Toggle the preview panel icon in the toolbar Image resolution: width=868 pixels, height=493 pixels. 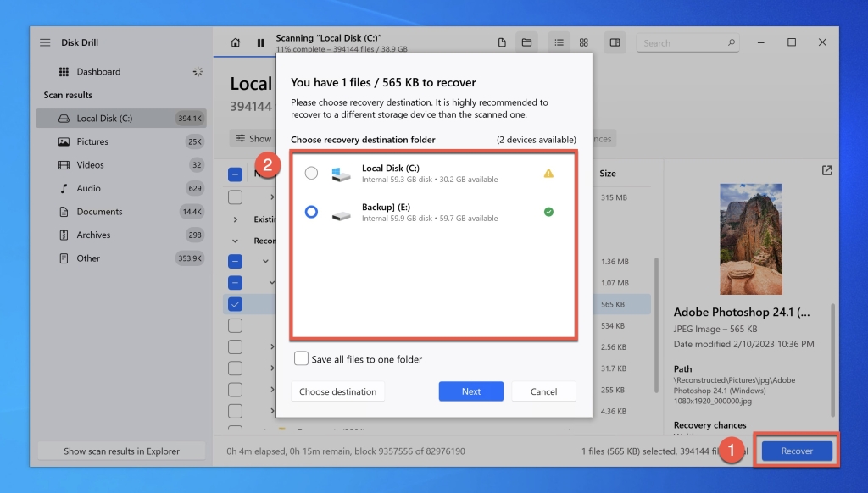[x=614, y=42]
